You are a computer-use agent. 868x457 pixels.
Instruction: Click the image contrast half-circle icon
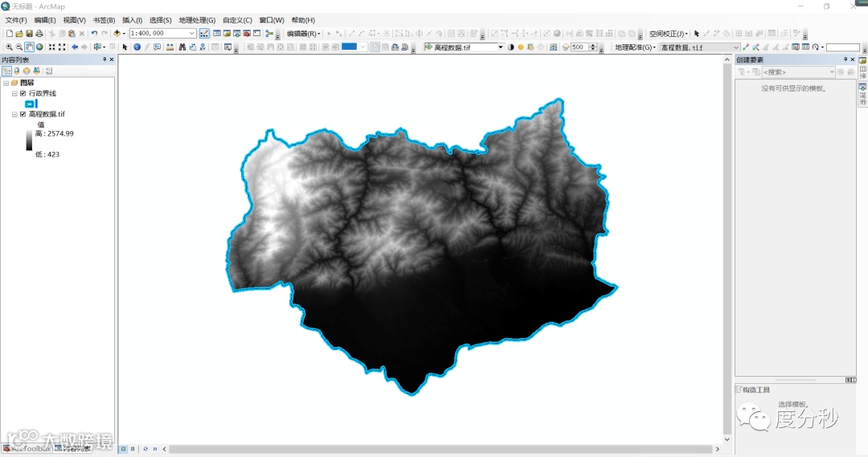click(510, 47)
